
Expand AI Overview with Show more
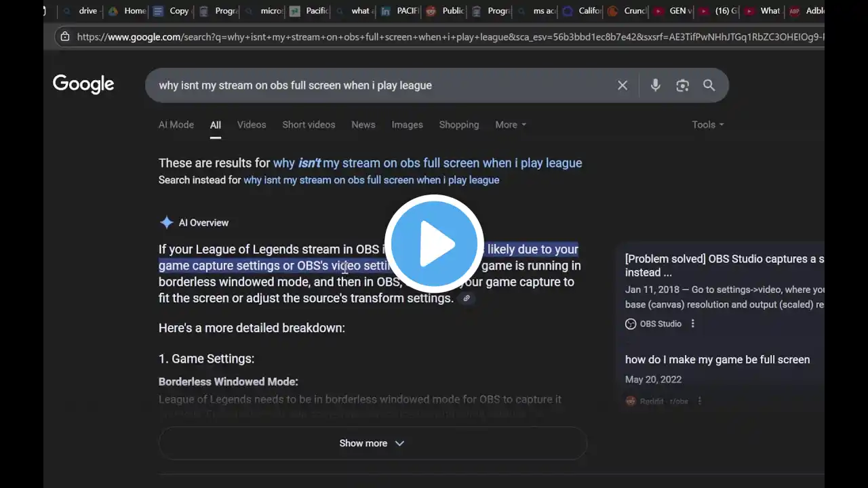coord(372,443)
